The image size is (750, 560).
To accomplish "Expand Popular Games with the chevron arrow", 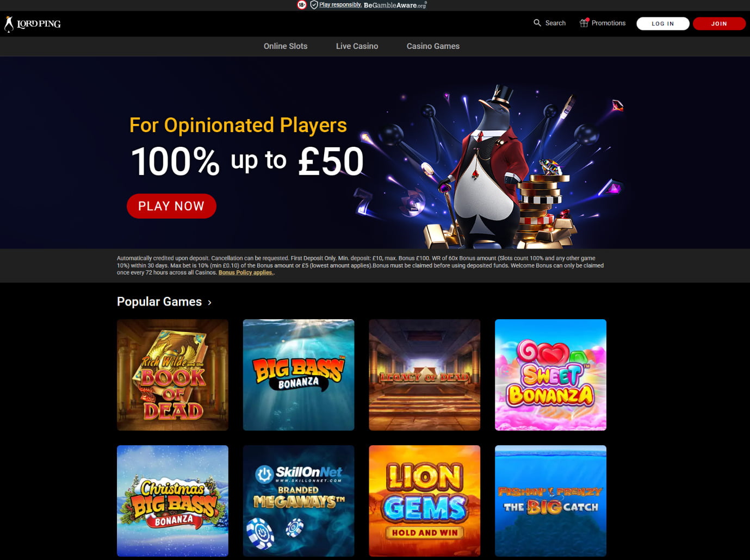I will click(x=209, y=302).
